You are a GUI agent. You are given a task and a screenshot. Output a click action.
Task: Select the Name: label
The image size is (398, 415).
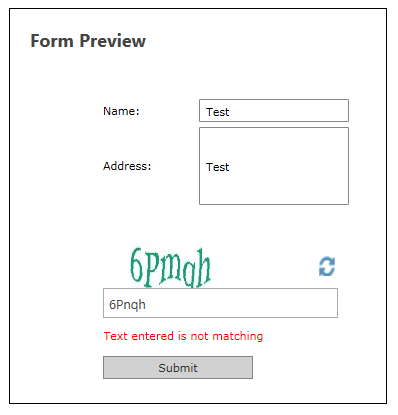(121, 111)
